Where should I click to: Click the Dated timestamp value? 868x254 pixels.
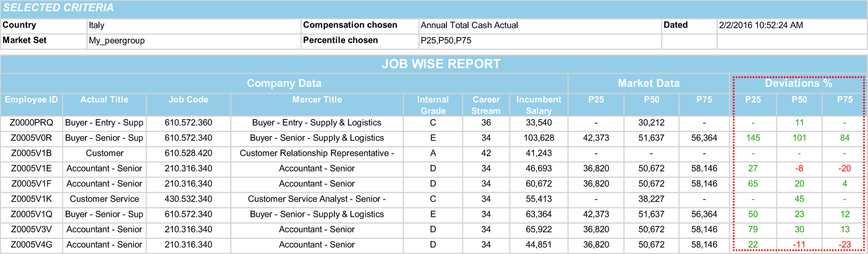point(761,25)
